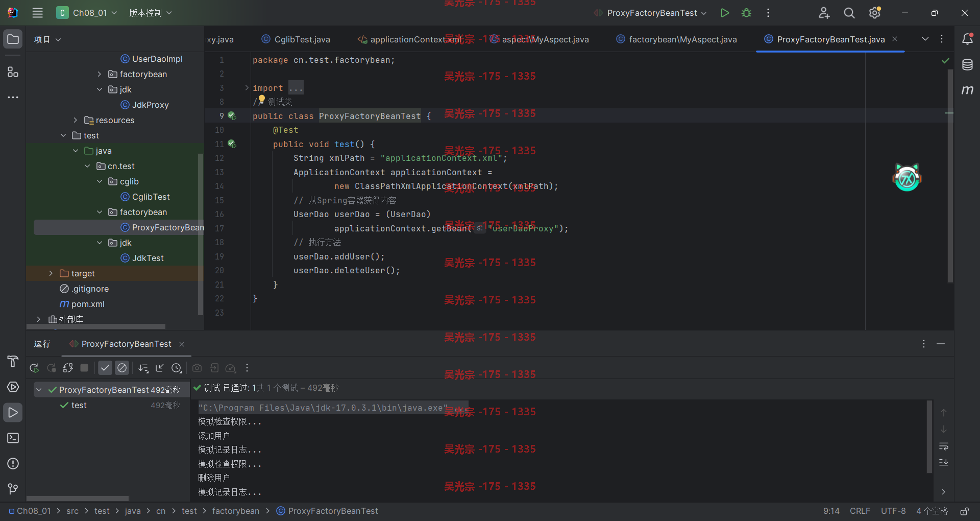Close ProxyFactoryBeanTest.java editor tab

[x=895, y=39]
